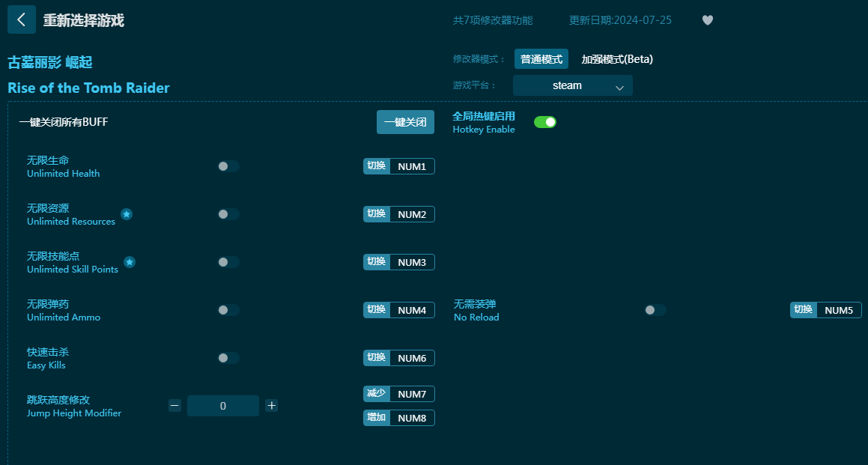Click 游戏平台 label text
The width and height of the screenshot is (868, 465).
click(474, 85)
